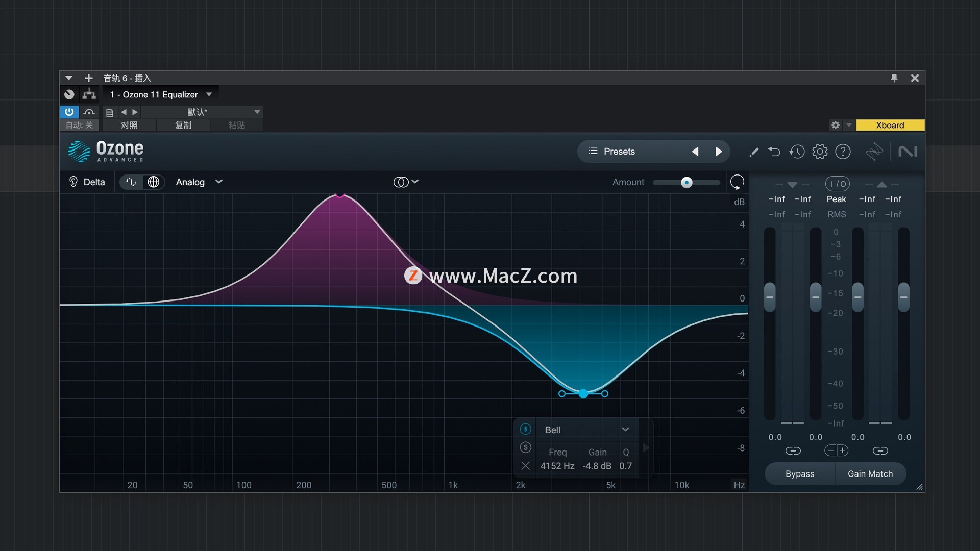Click the 自动: 关 automation button
This screenshot has height=551, width=980.
(x=79, y=125)
